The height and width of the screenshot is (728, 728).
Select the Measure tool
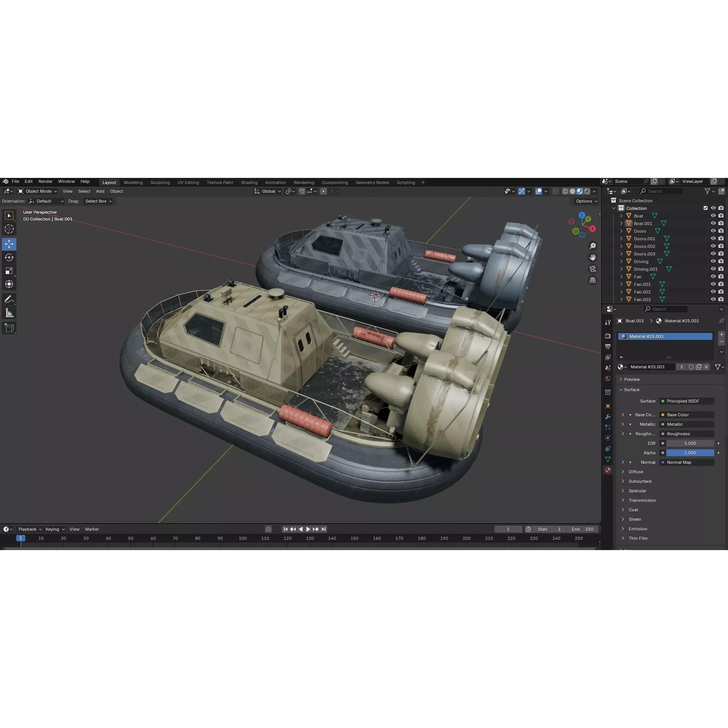pyautogui.click(x=9, y=312)
